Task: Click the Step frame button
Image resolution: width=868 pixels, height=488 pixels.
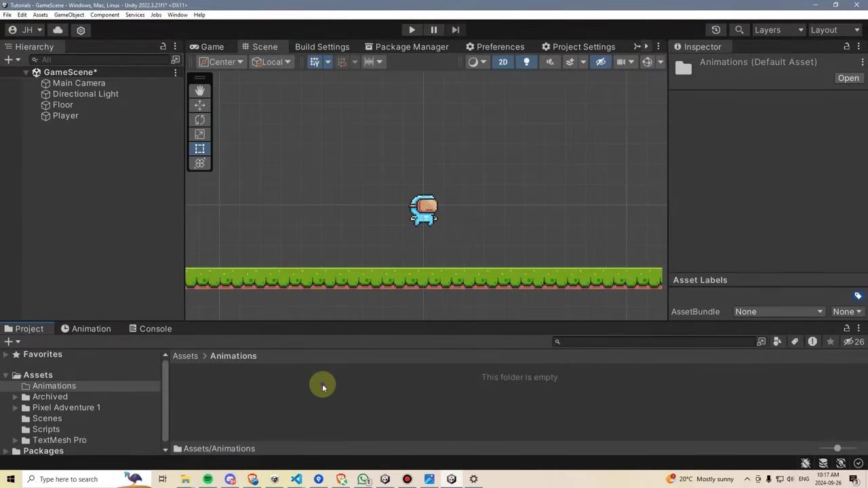Action: click(456, 30)
